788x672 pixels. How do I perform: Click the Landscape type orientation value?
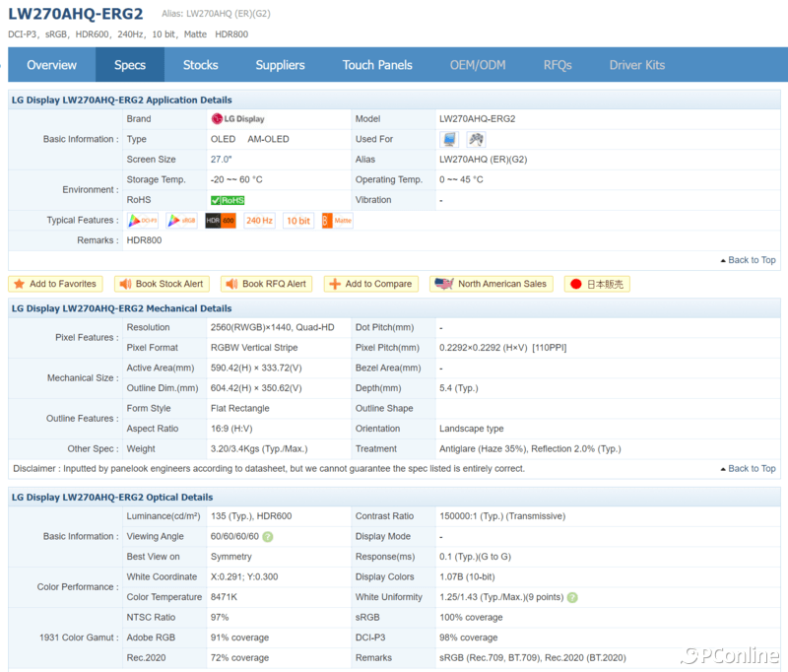(x=472, y=429)
